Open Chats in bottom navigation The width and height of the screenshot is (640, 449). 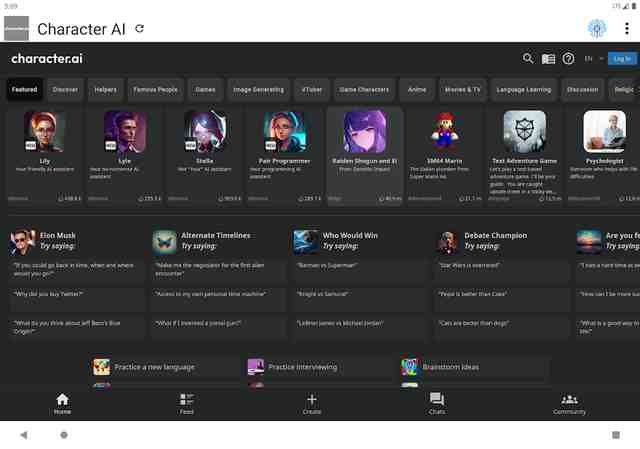coord(437,404)
